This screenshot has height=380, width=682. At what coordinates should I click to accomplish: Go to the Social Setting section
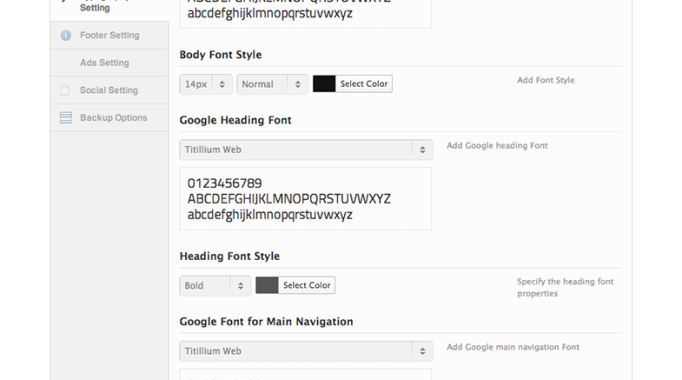(110, 90)
